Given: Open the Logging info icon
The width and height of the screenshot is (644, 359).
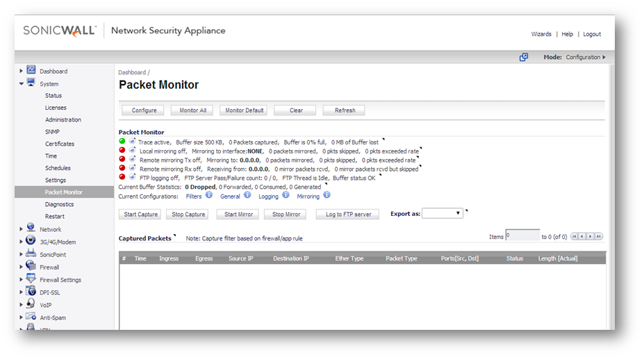Looking at the screenshot, I should click(x=285, y=196).
